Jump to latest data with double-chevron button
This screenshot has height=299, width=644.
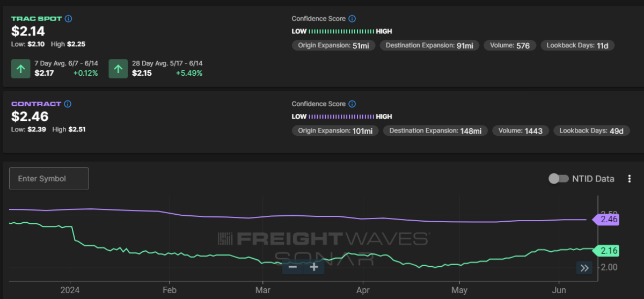point(584,268)
